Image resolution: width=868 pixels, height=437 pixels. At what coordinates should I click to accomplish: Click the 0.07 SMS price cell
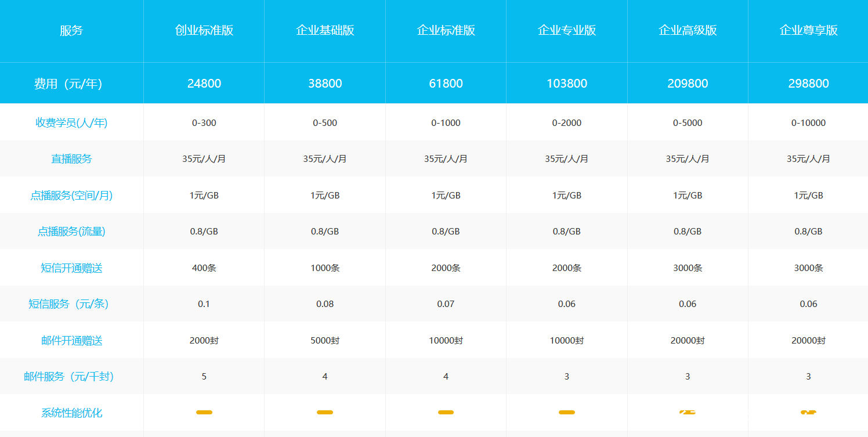446,304
